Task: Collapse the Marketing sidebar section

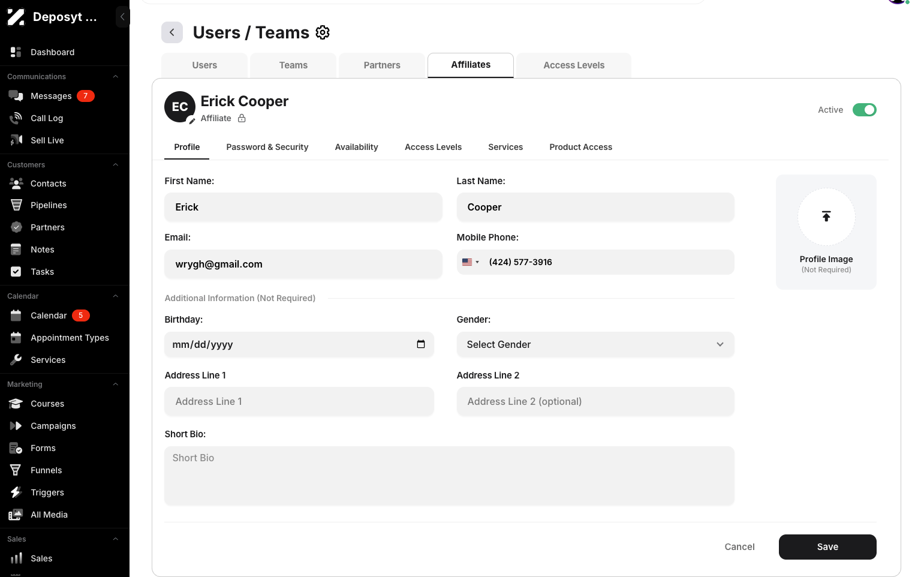Action: [116, 384]
